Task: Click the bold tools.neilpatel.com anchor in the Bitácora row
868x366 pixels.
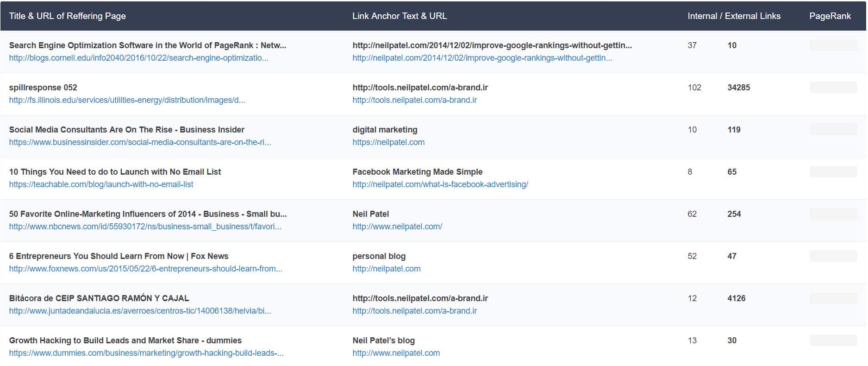Action: (x=420, y=298)
